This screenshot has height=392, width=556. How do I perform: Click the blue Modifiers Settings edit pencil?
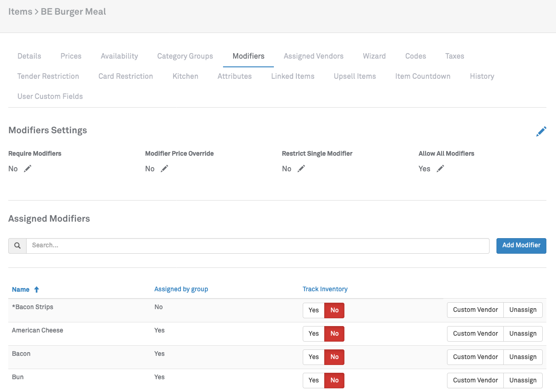point(541,131)
